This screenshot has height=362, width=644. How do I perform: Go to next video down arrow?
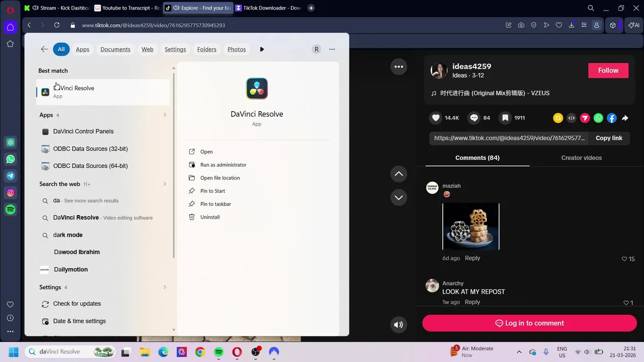coord(398,198)
